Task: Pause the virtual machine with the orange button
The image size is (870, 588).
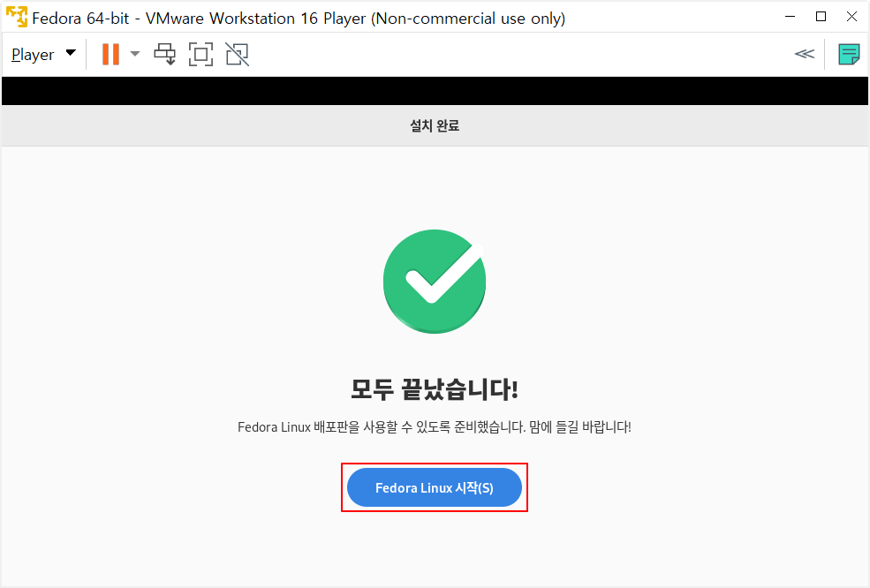Action: click(x=110, y=55)
